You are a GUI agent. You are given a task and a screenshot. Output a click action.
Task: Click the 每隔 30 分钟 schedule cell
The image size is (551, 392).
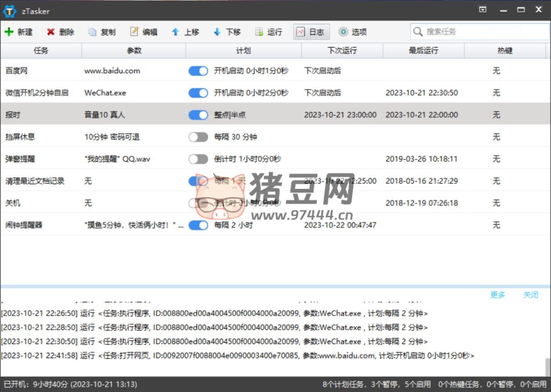(235, 137)
